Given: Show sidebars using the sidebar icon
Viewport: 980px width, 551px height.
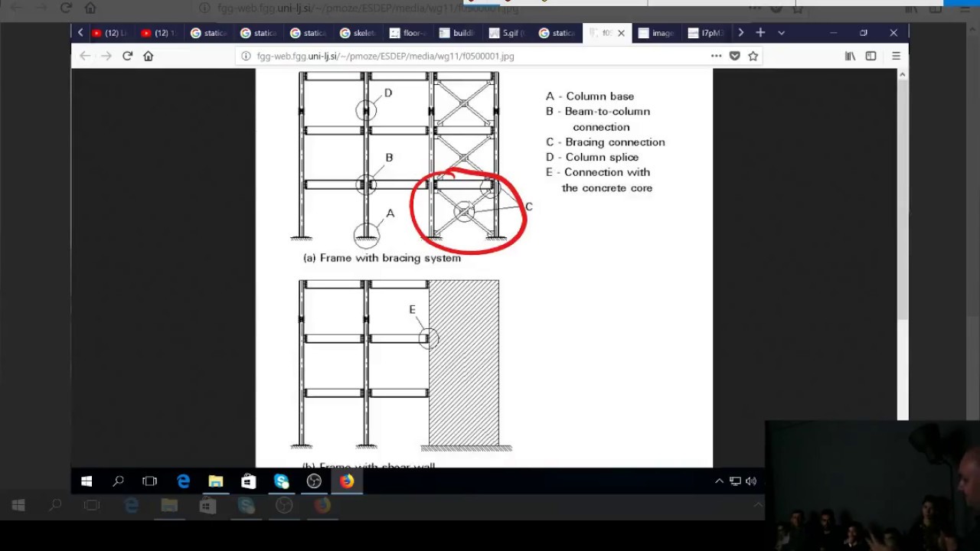Looking at the screenshot, I should (871, 56).
